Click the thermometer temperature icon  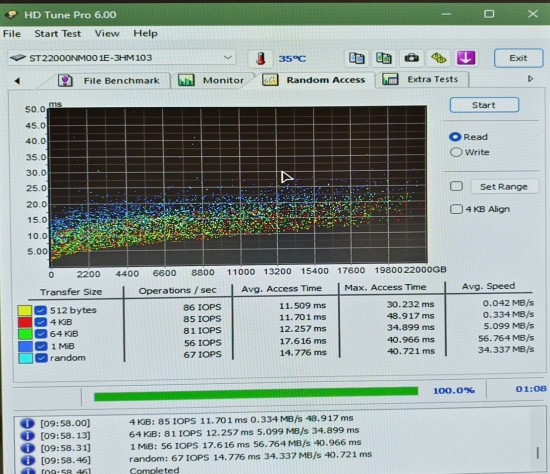260,58
